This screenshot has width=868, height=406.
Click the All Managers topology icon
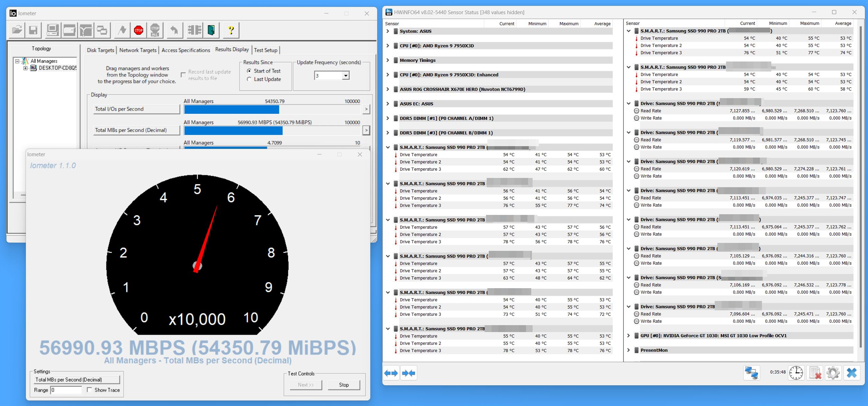tap(25, 61)
